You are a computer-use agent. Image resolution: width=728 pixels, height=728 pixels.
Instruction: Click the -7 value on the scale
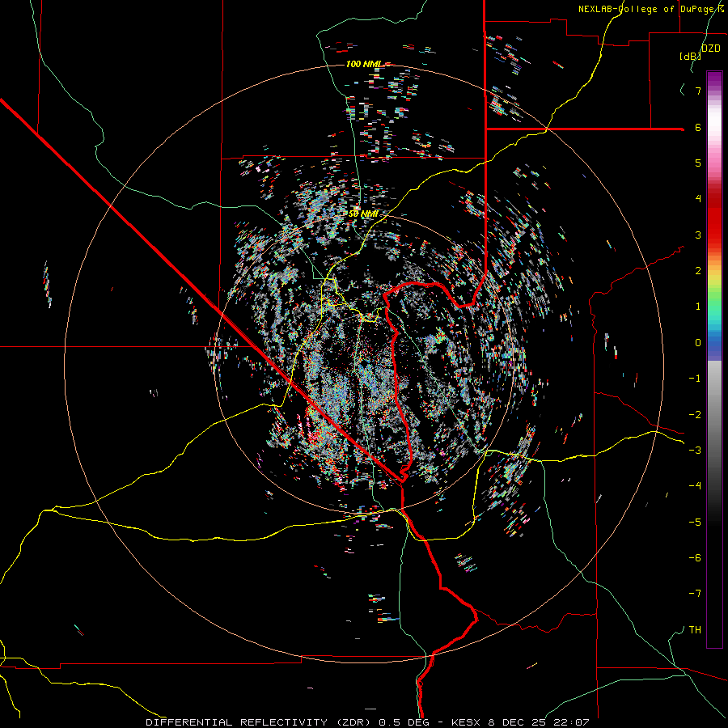pyautogui.click(x=695, y=594)
